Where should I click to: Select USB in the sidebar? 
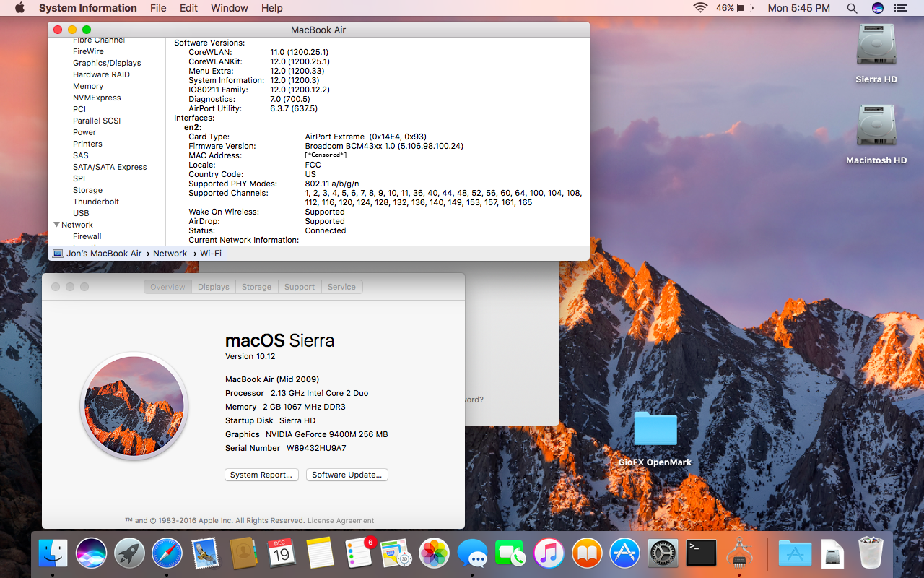(x=81, y=213)
